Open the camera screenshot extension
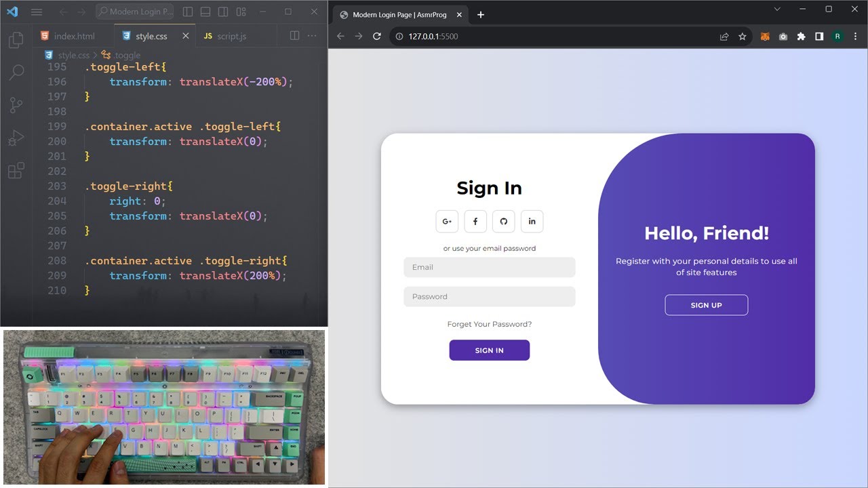The image size is (868, 488). pos(783,37)
